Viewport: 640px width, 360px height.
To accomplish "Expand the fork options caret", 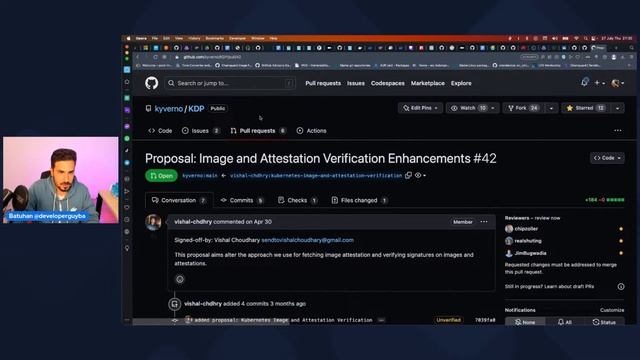I will pos(551,108).
